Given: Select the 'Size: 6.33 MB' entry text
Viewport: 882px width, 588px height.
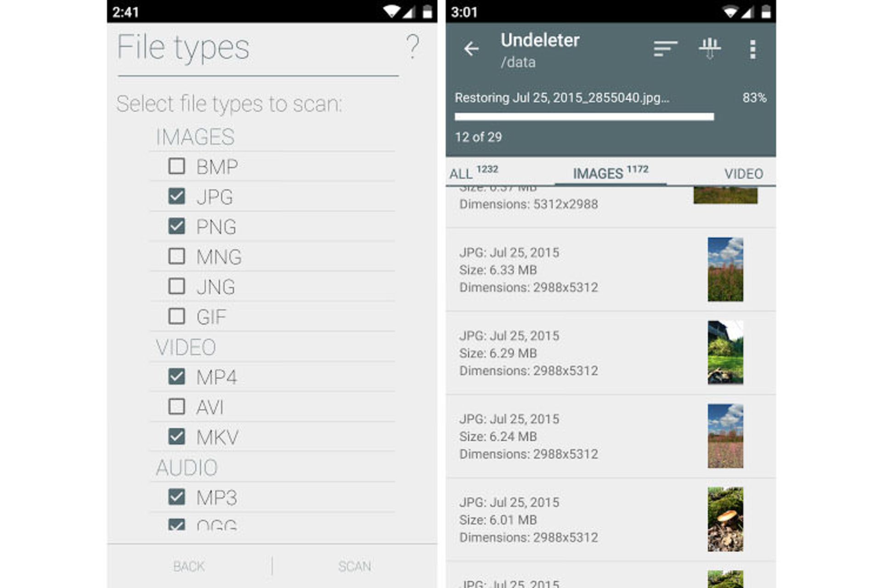Looking at the screenshot, I should 498,270.
